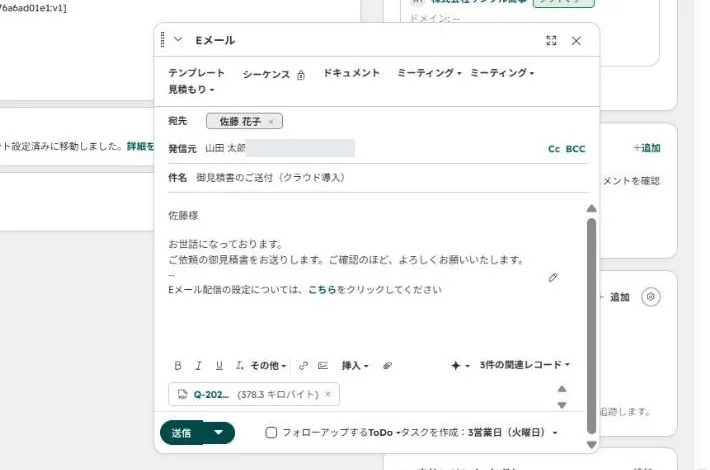Click the 発信元 sender field 山田 太郎
Image resolution: width=710 pixels, height=470 pixels.
[280, 149]
